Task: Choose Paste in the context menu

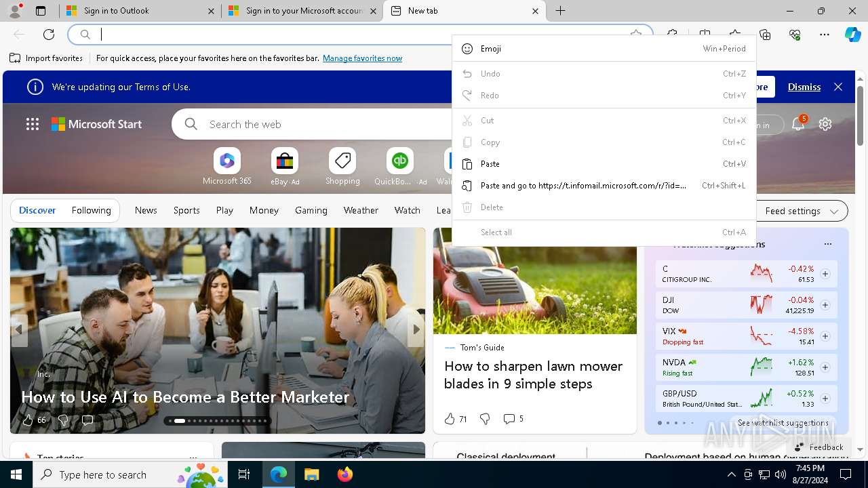Action: point(604,164)
